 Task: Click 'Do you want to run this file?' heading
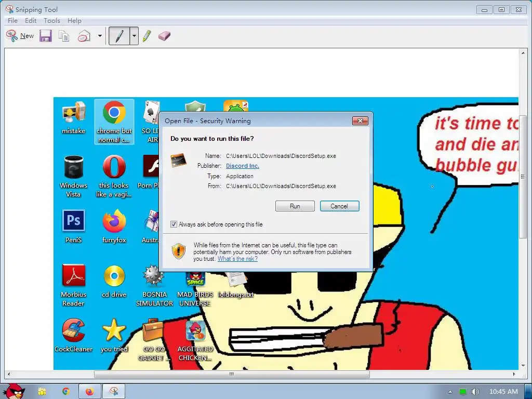(212, 138)
